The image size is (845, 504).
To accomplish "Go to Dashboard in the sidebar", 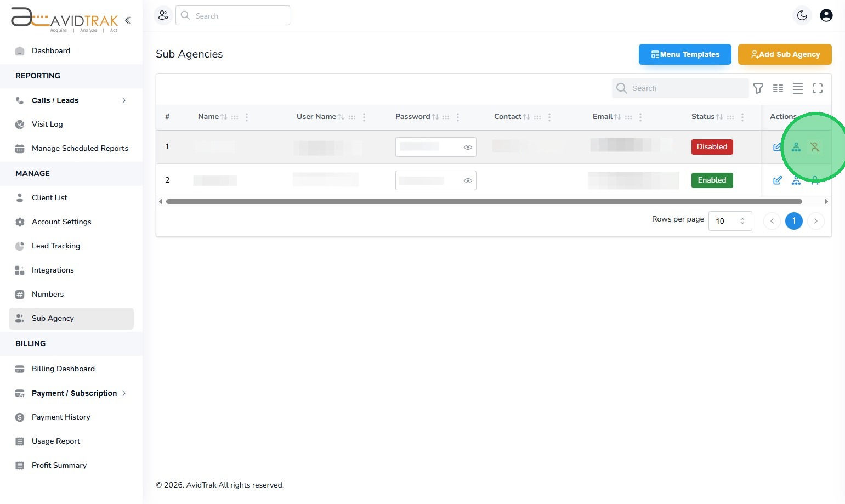I will pos(71,50).
